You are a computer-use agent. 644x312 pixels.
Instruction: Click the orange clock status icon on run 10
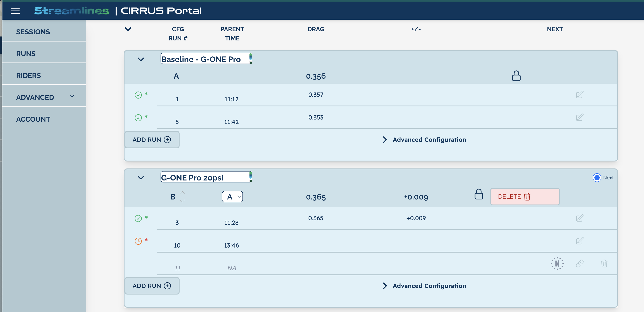[x=138, y=241]
